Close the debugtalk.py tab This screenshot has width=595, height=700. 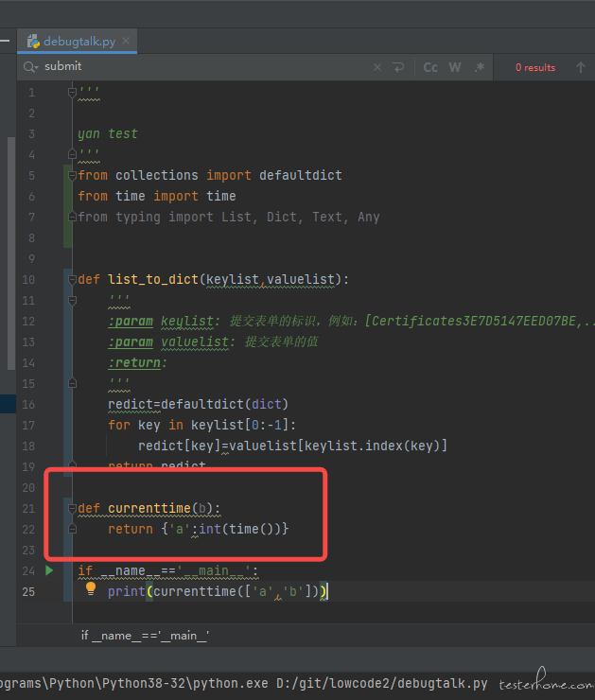tap(126, 41)
